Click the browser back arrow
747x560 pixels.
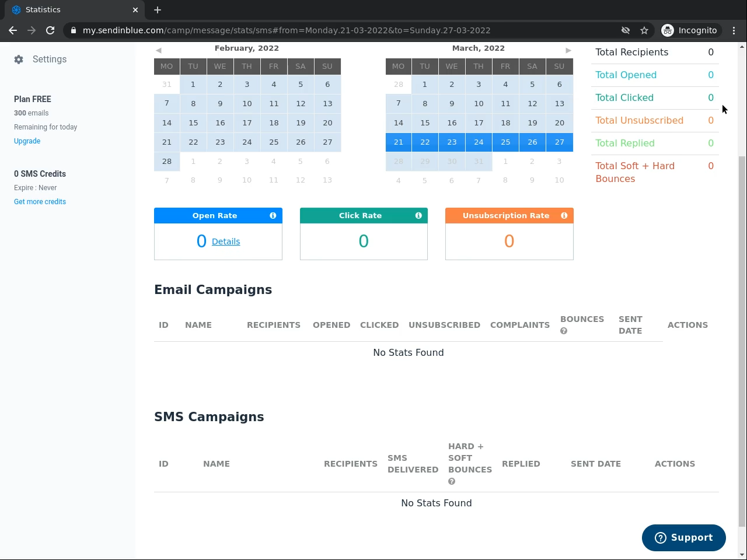pyautogui.click(x=13, y=30)
